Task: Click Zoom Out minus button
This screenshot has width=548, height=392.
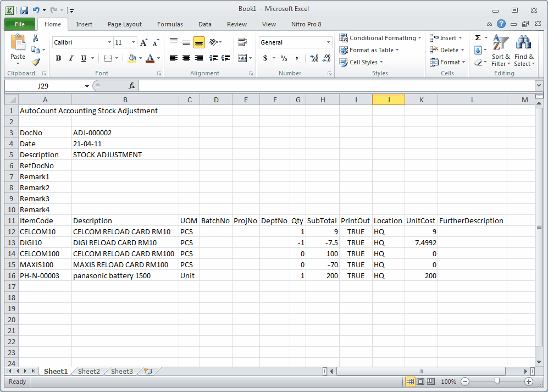Action: [465, 382]
